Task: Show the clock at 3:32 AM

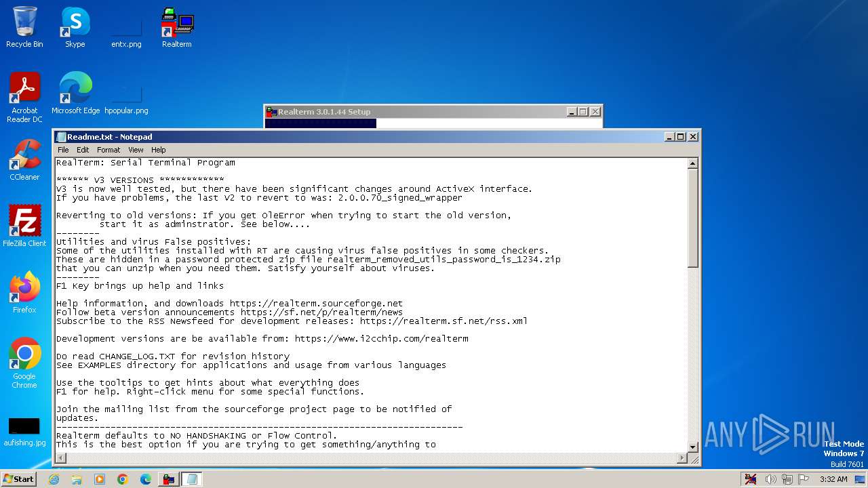Action: tap(833, 479)
